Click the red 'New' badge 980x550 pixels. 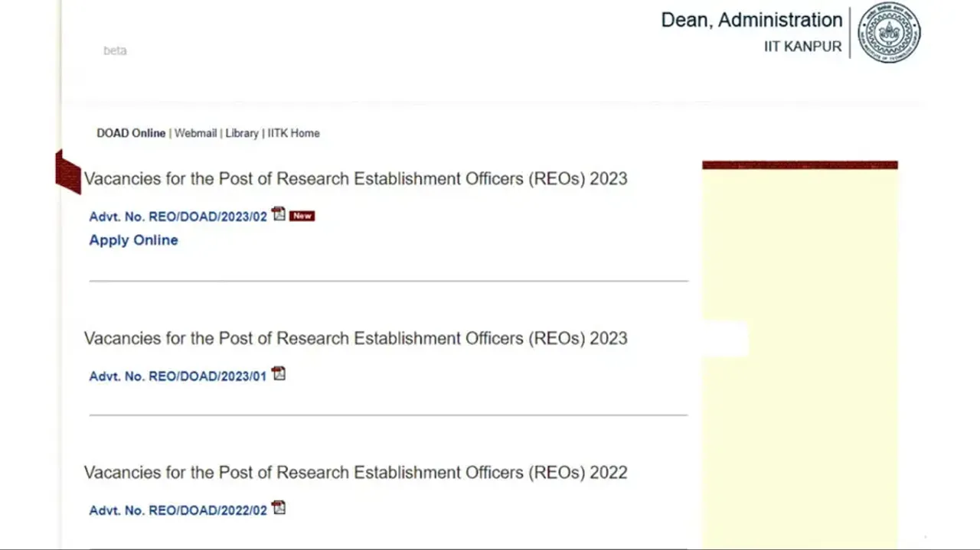302,216
